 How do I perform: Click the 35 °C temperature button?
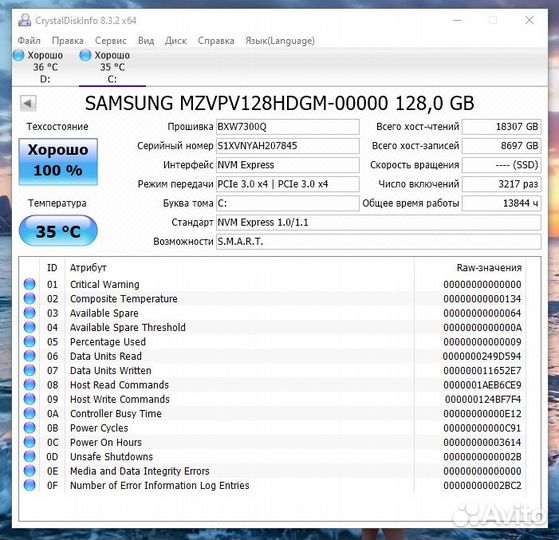[x=58, y=231]
